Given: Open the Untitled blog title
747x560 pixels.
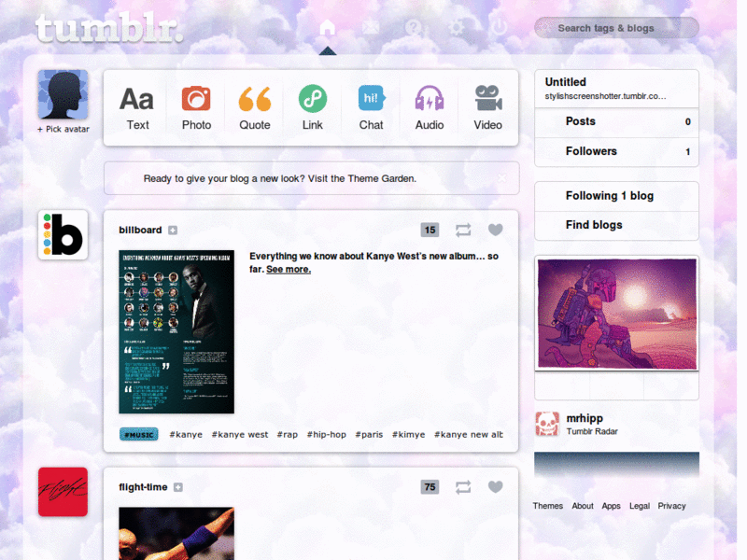Looking at the screenshot, I should [x=566, y=82].
